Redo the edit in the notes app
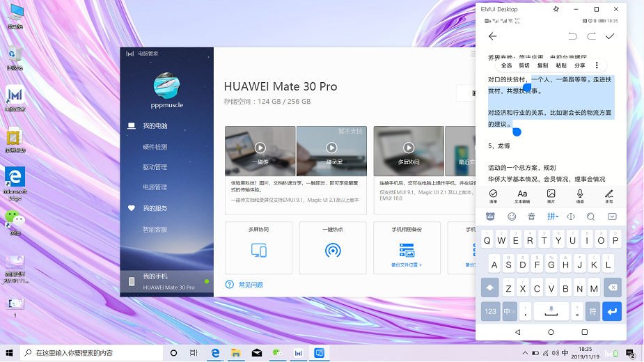644x362 pixels. (x=591, y=36)
